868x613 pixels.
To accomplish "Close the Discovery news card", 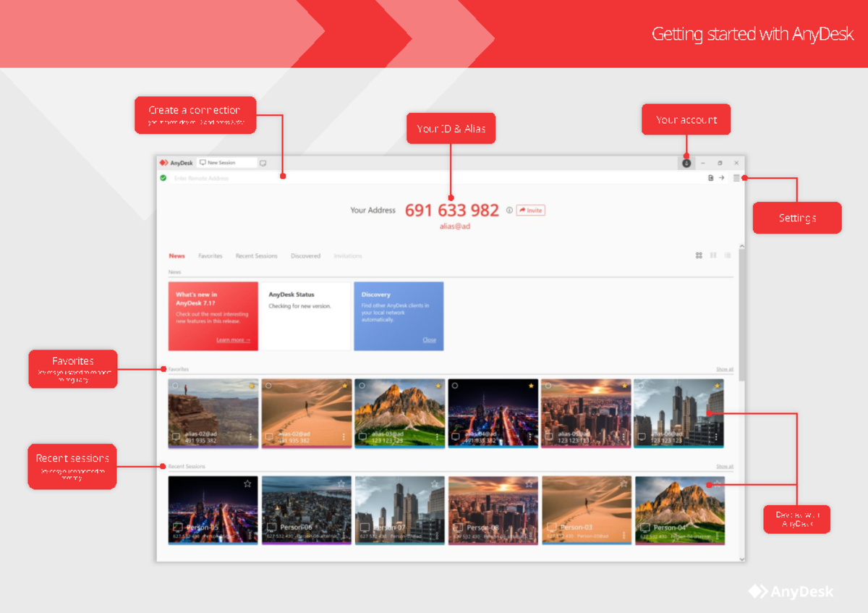I will (x=430, y=340).
